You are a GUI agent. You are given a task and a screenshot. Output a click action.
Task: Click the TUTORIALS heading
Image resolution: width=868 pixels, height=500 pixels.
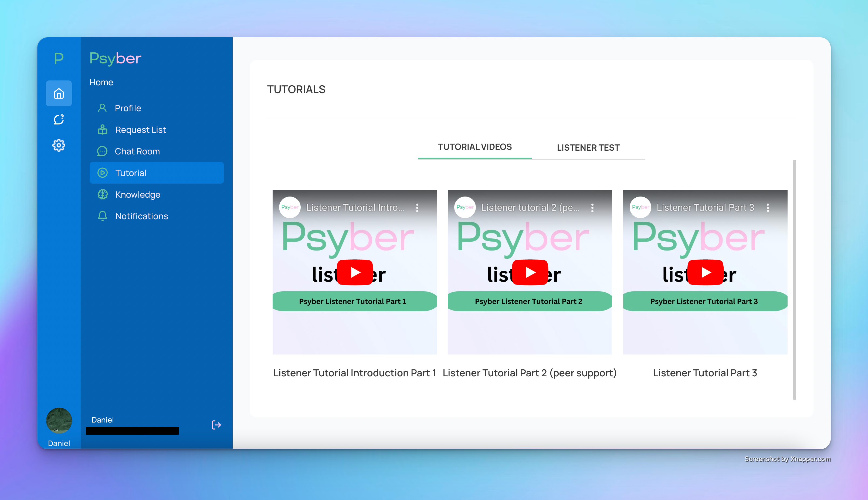296,90
